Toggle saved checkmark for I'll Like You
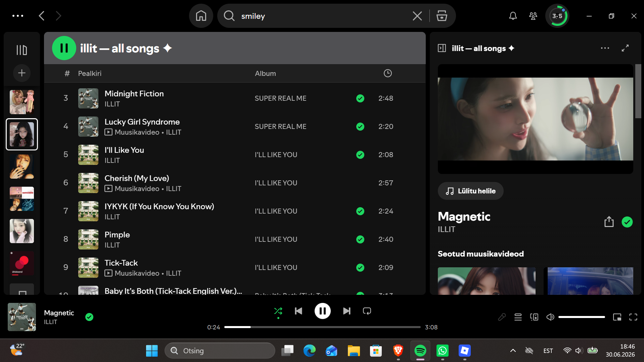 coord(360,155)
